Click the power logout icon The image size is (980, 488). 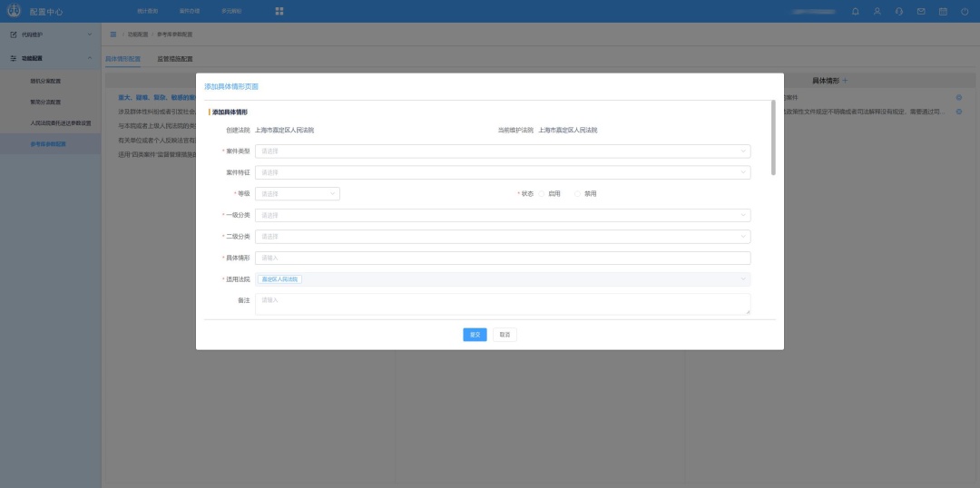tap(965, 11)
